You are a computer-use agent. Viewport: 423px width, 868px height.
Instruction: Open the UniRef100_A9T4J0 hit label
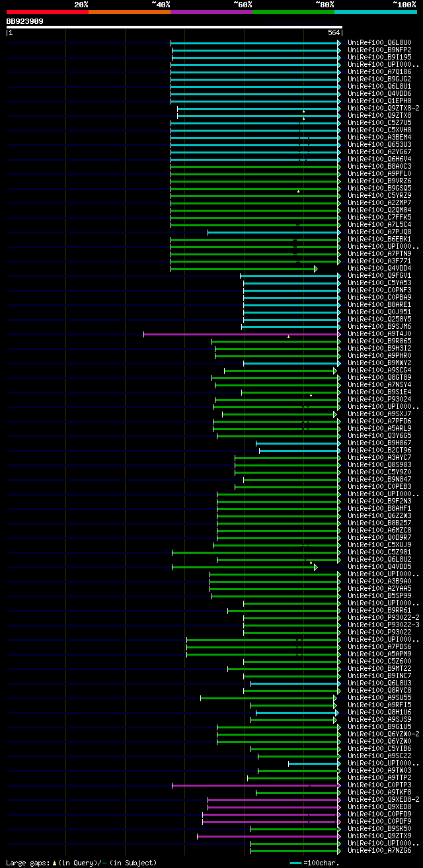pos(379,334)
